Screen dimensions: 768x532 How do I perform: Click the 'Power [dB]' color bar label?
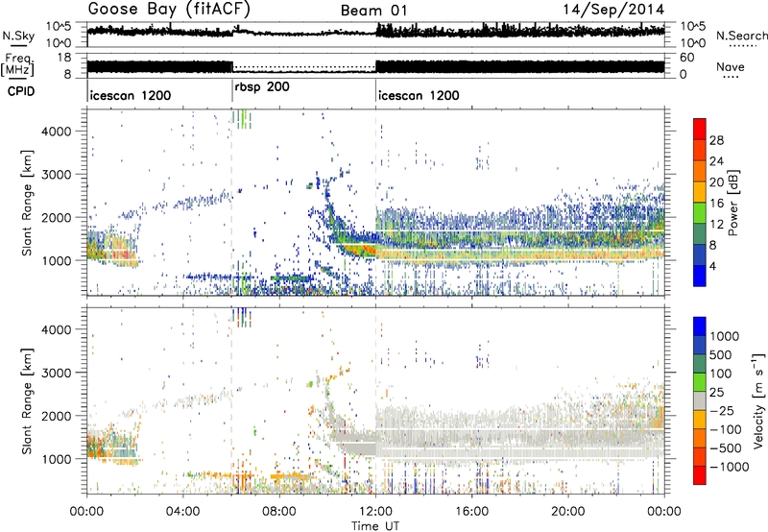[732, 203]
